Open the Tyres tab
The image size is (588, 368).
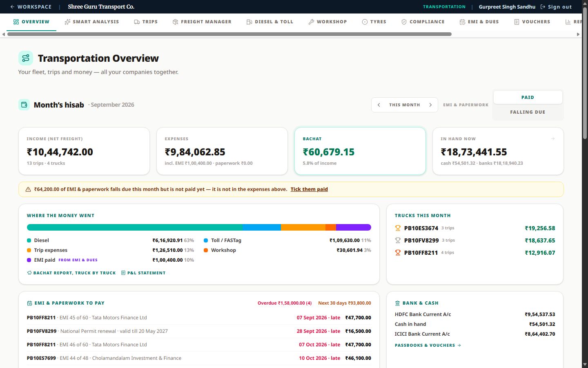tap(374, 22)
